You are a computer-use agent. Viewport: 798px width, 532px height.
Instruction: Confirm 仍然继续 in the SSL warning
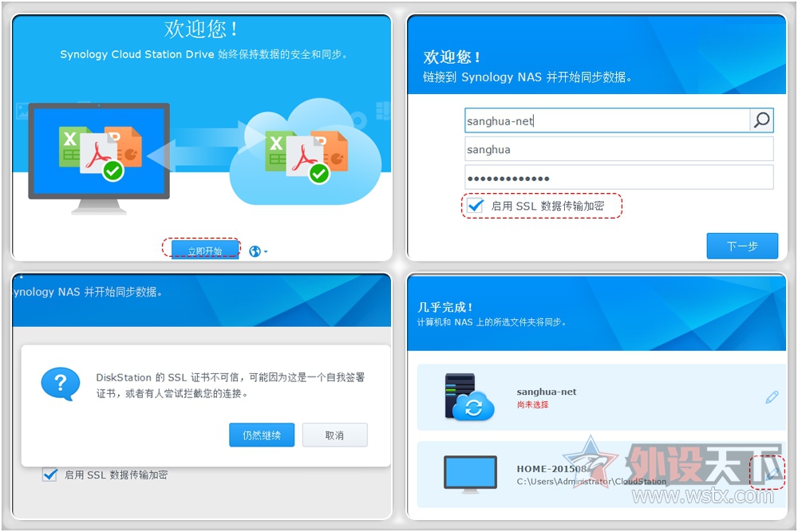262,435
